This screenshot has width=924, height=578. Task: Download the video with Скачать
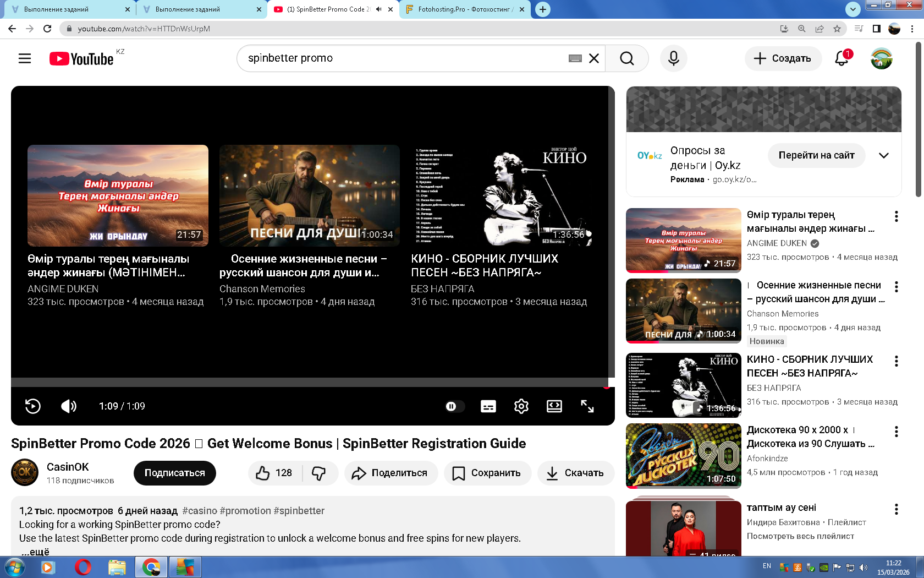(x=576, y=473)
